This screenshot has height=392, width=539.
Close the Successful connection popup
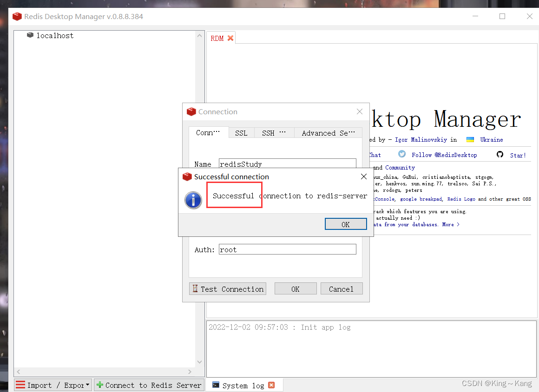coord(364,176)
